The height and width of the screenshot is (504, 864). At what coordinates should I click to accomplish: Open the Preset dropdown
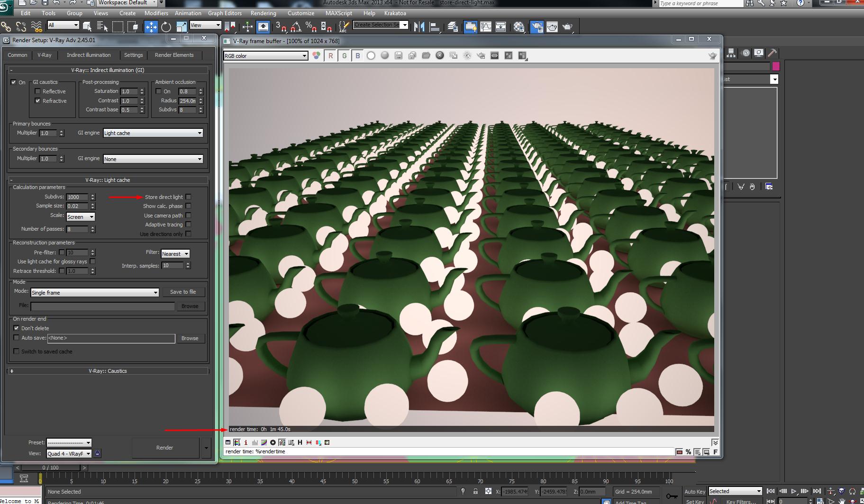coord(69,443)
